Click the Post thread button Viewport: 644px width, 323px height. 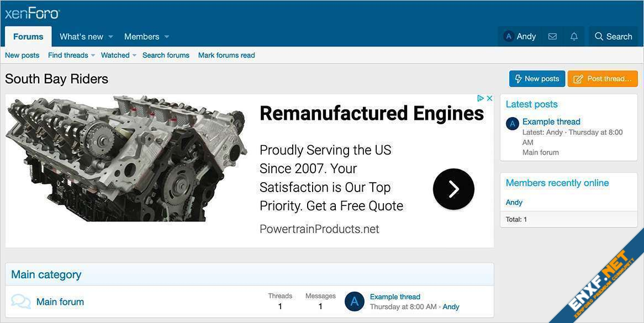[x=603, y=79]
